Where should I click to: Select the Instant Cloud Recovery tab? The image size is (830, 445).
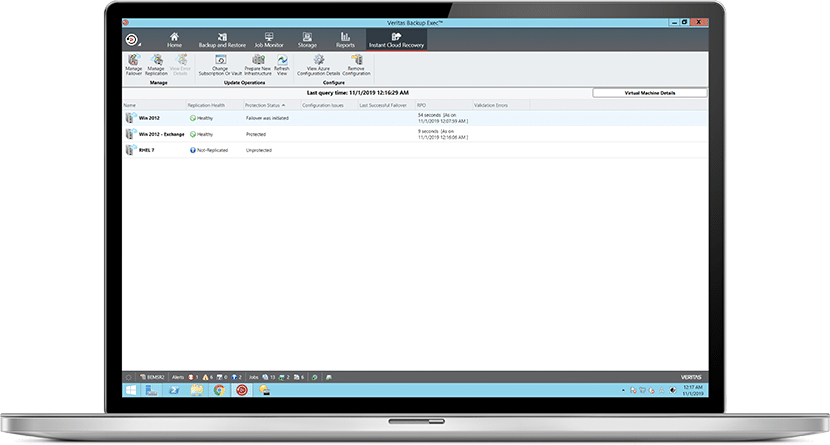point(396,40)
